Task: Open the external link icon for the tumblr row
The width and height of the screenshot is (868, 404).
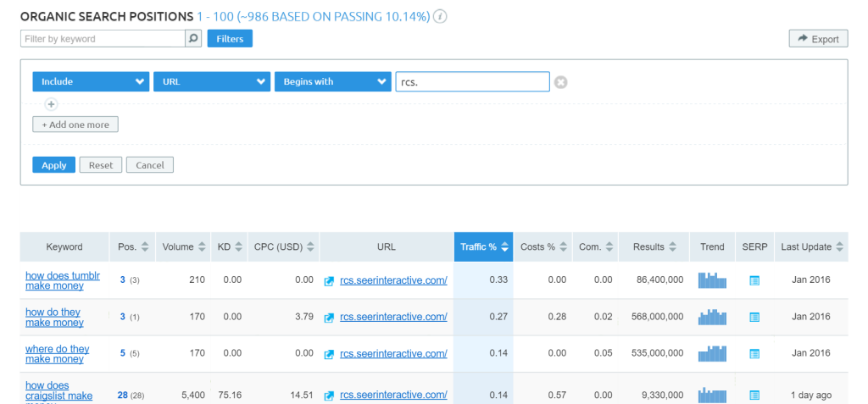Action: (329, 280)
